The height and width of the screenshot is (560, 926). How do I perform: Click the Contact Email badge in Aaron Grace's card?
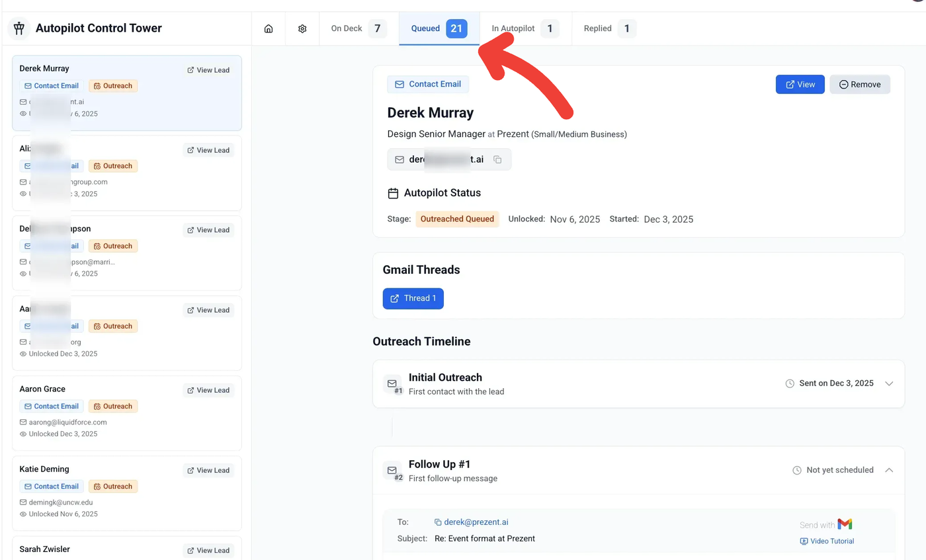(x=52, y=407)
